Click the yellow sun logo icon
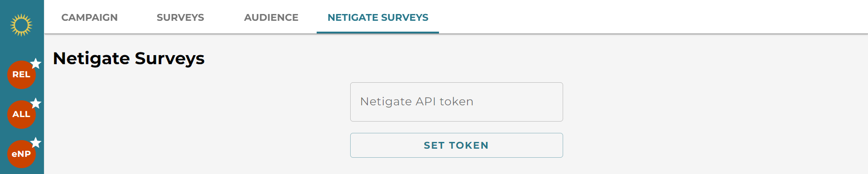868x174 pixels. [x=21, y=25]
